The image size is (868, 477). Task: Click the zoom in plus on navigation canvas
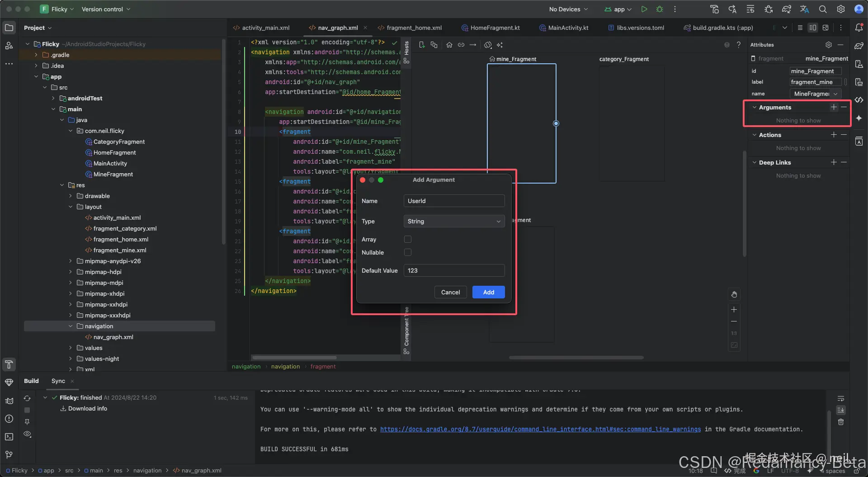[x=734, y=310]
